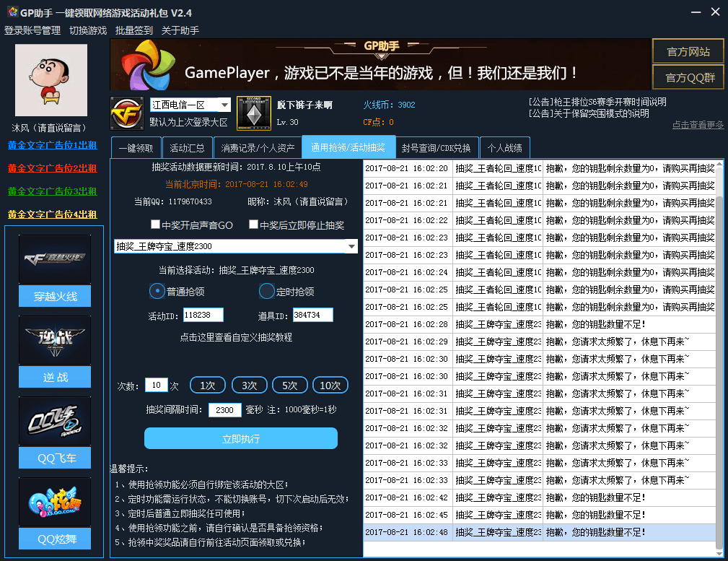Close the GP助手 window

pos(716,12)
